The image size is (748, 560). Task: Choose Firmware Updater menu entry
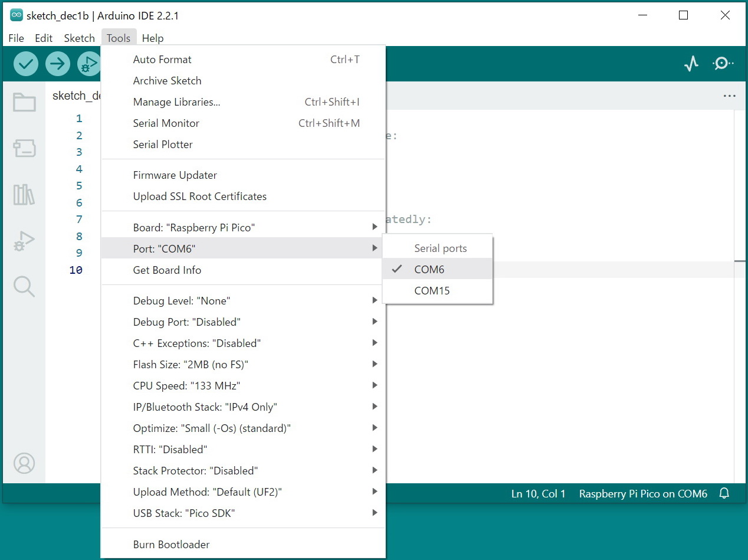(244, 175)
